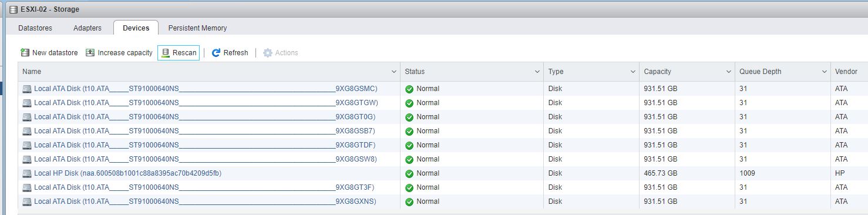Open Local ATA Disk 9XG8GT0G link
Screen dimensions: 868x215
tap(204, 117)
